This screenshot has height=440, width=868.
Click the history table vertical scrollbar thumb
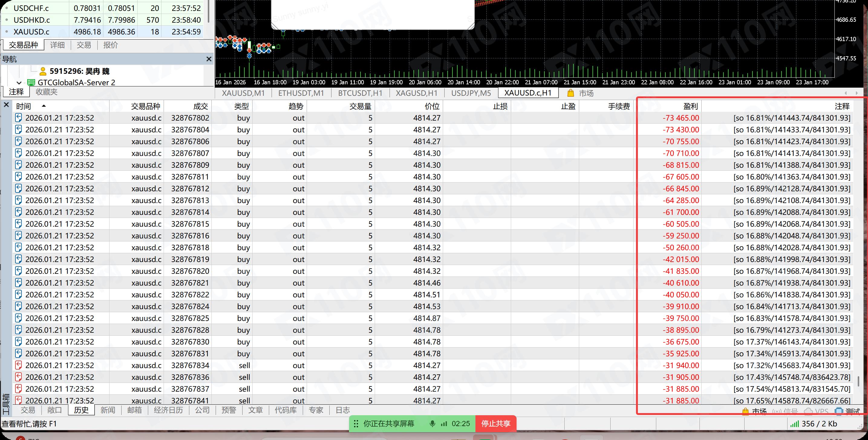pyautogui.click(x=858, y=381)
